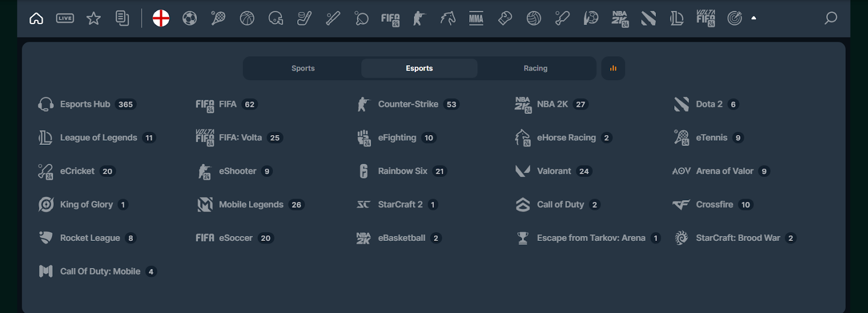
Task: Open Dota 2 category
Action: tap(706, 104)
